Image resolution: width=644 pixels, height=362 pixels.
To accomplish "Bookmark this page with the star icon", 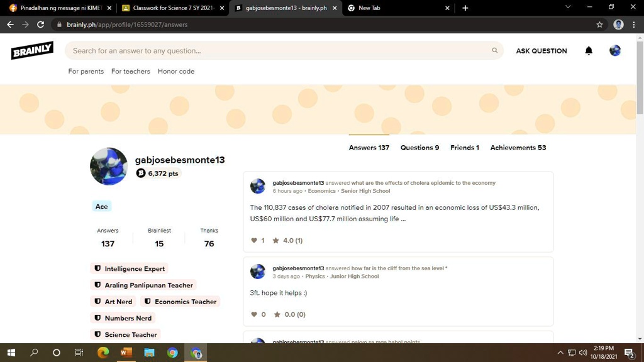I will [x=599, y=25].
